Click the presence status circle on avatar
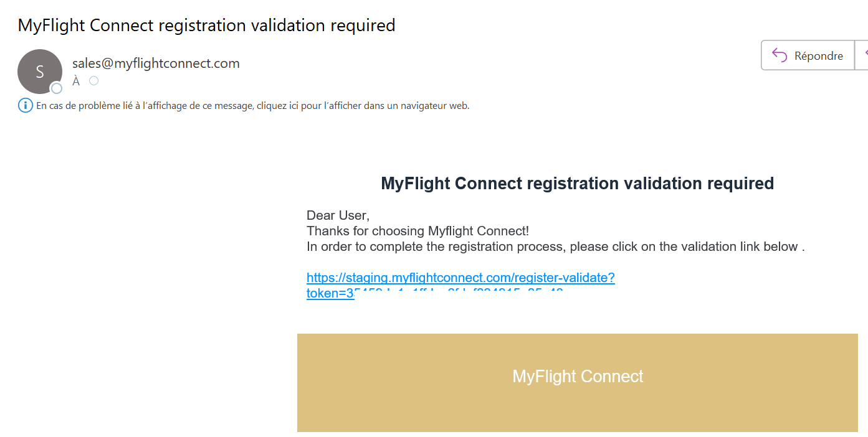 tap(57, 88)
